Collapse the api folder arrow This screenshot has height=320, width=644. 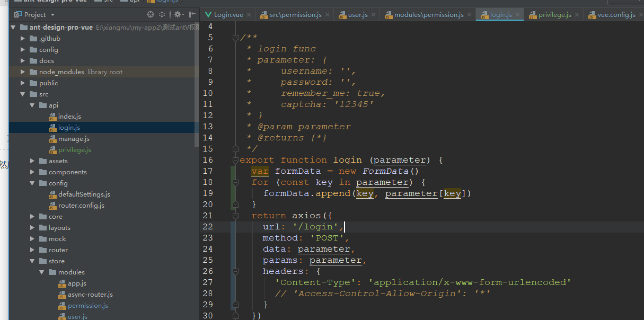pos(32,105)
